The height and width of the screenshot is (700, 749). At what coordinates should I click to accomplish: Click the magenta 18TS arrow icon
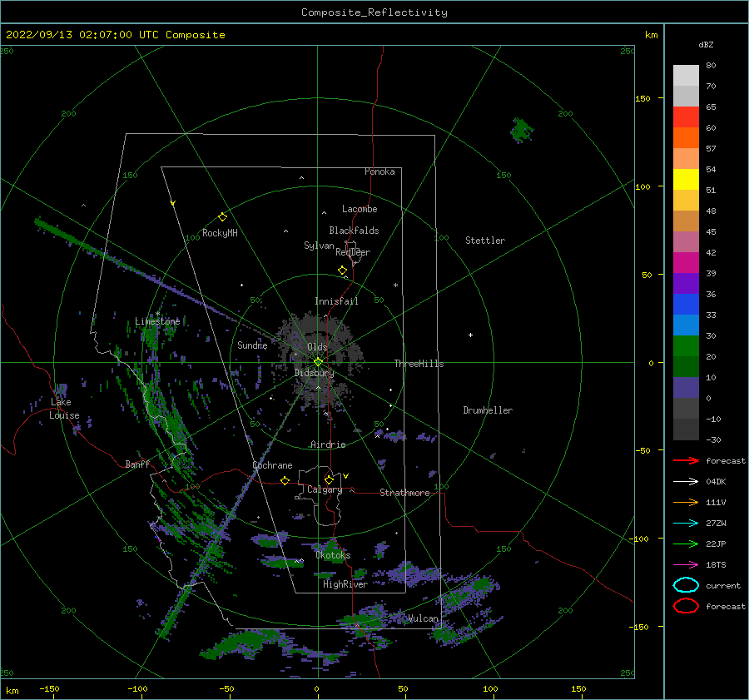[x=686, y=565]
